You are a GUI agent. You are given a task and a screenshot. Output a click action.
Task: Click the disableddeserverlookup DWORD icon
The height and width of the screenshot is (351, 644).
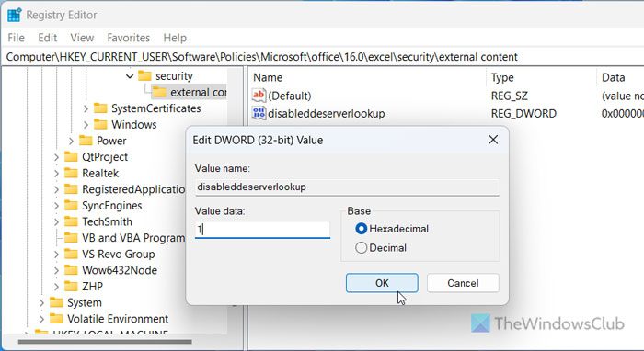point(259,113)
